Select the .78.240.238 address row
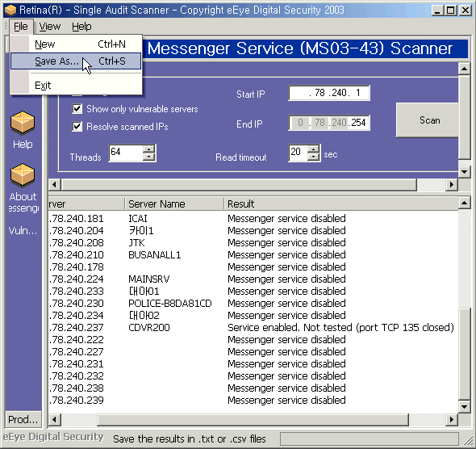 coord(253,388)
